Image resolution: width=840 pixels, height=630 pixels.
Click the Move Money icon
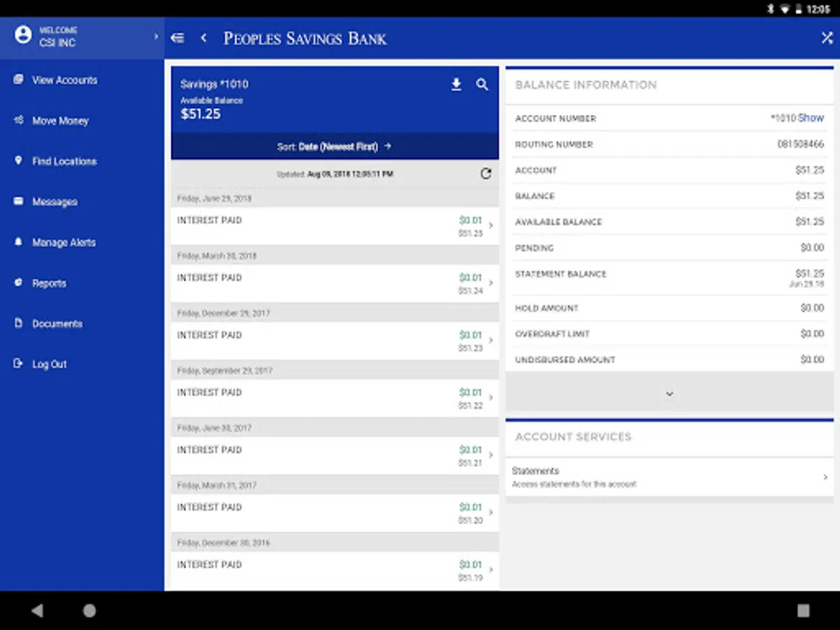tap(18, 120)
